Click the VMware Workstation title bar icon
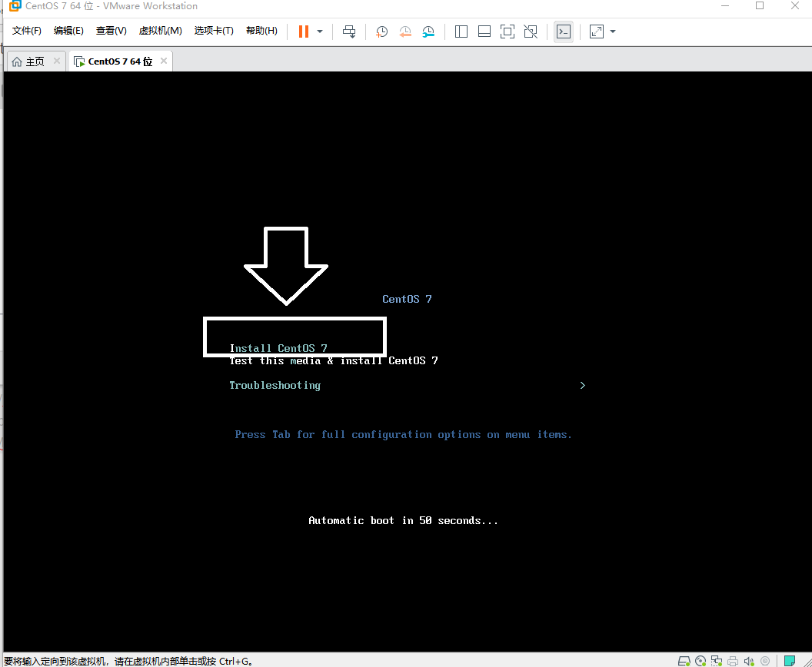Viewport: 812px width, 667px height. (x=15, y=5)
